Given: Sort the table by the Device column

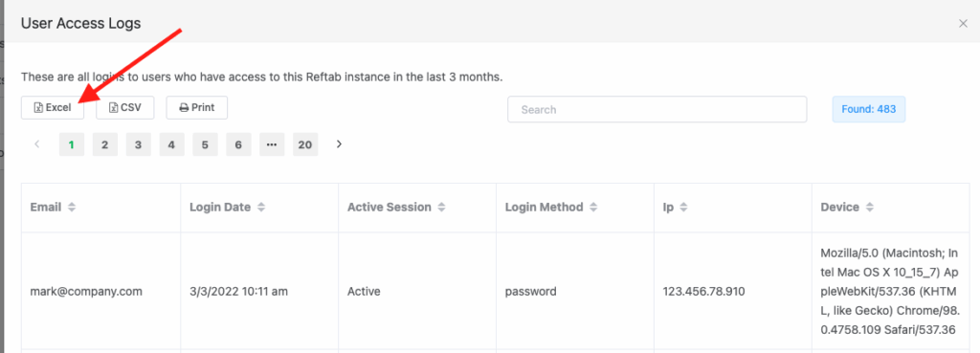Looking at the screenshot, I should [x=869, y=208].
